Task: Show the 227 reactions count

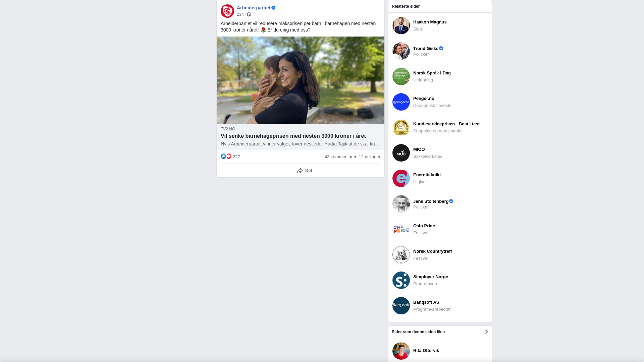Action: tap(236, 157)
